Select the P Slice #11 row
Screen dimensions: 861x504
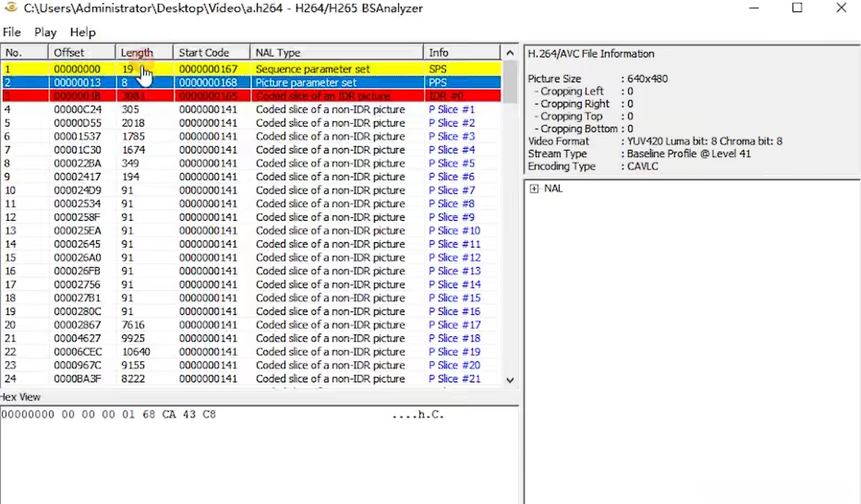click(x=251, y=244)
